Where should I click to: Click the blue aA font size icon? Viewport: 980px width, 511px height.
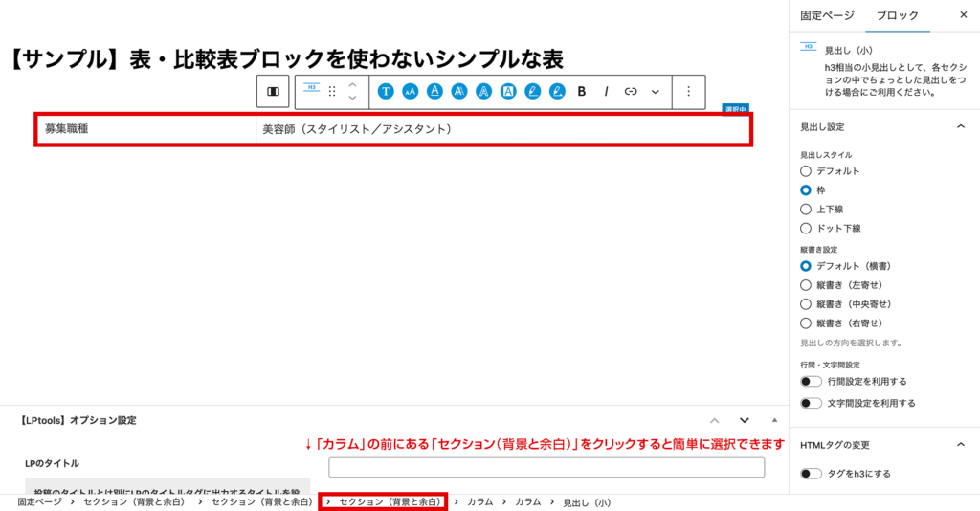coord(410,92)
